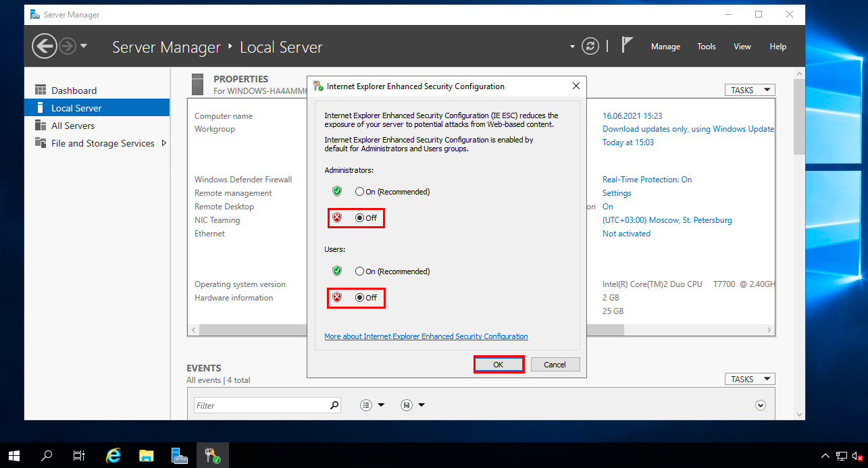Open the dropdown arrow left of refresh
The height and width of the screenshot is (468, 868).
572,47
